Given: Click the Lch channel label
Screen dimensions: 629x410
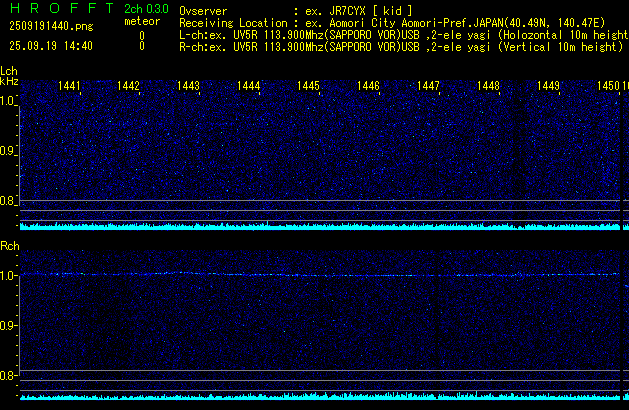Looking at the screenshot, I should tap(9, 71).
